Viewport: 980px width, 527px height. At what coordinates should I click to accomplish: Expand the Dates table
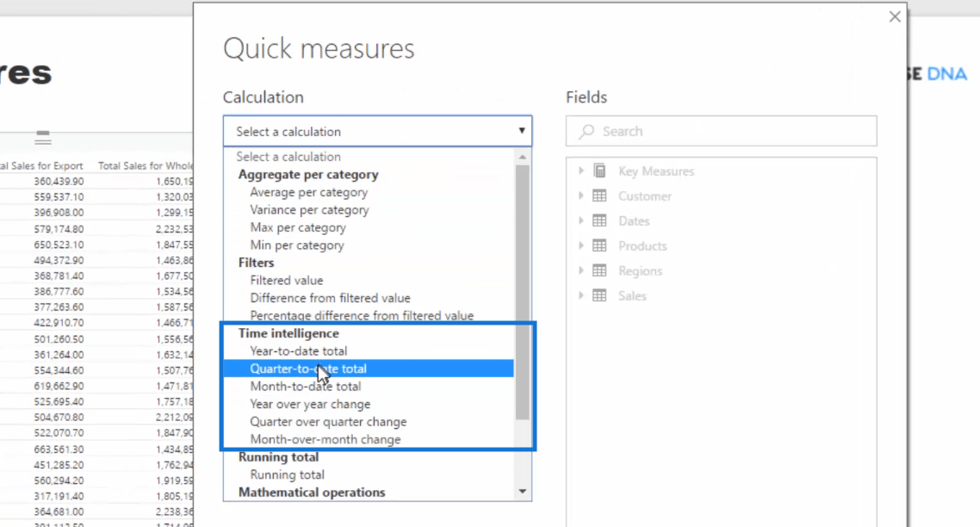click(580, 220)
